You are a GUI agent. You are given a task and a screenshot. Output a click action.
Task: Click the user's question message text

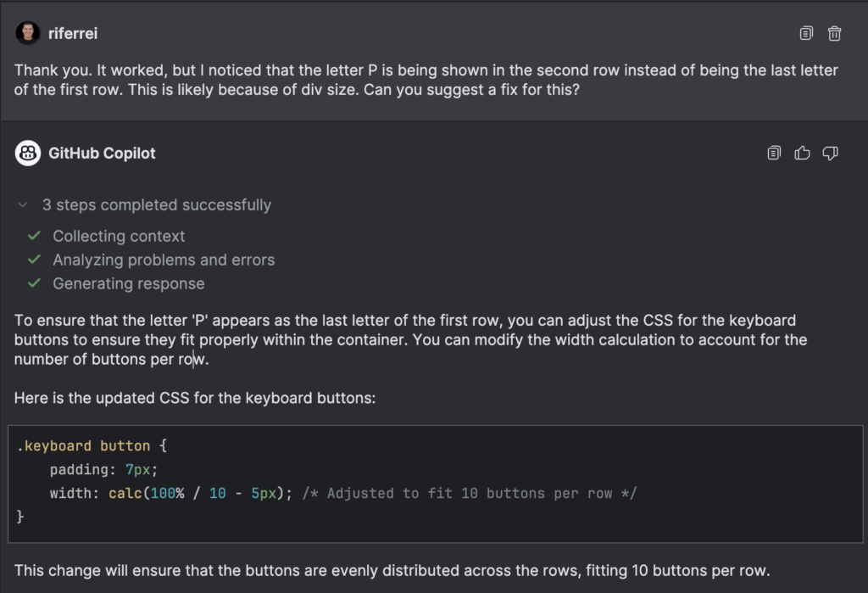click(426, 80)
